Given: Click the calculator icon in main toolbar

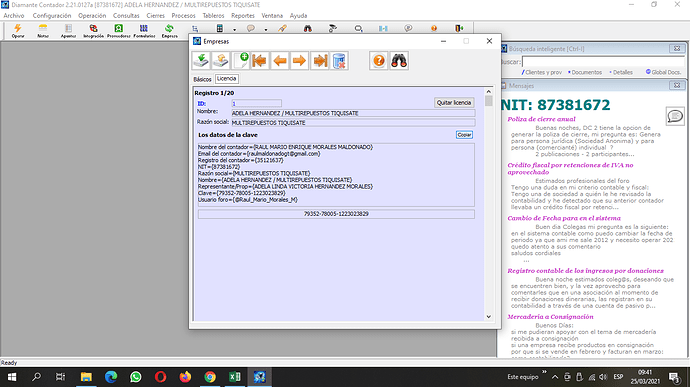Looking at the screenshot, I should tap(220, 29).
